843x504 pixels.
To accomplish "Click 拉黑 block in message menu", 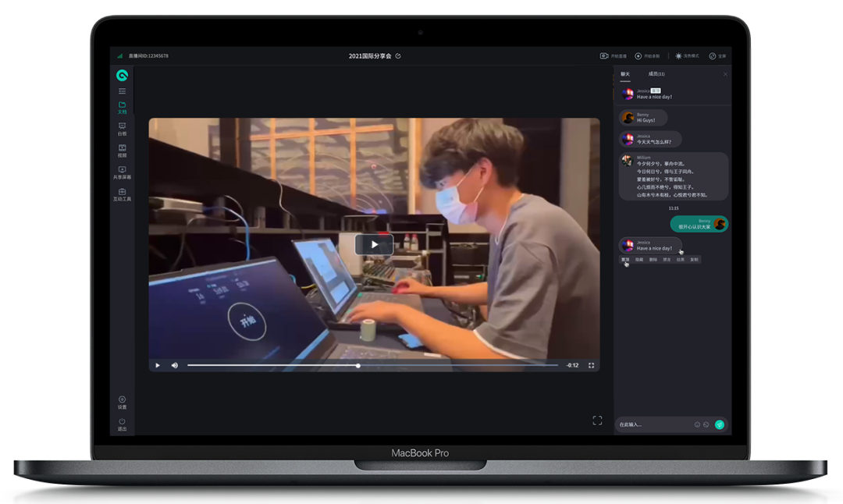I will (681, 260).
